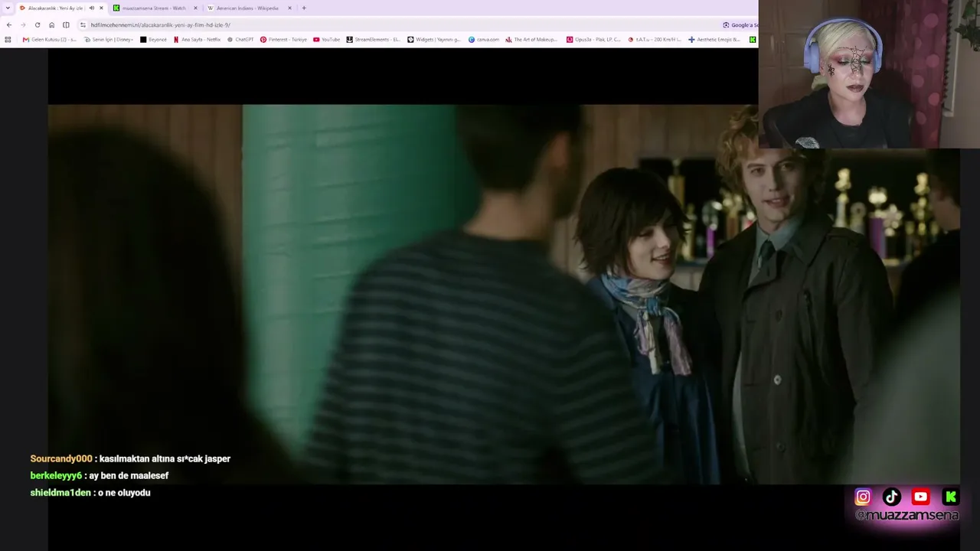The height and width of the screenshot is (551, 980).
Task: Open a new browser tab
Action: [x=304, y=8]
